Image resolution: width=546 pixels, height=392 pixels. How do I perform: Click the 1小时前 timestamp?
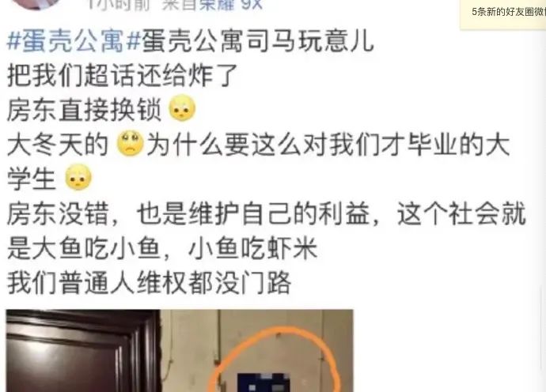pyautogui.click(x=119, y=5)
